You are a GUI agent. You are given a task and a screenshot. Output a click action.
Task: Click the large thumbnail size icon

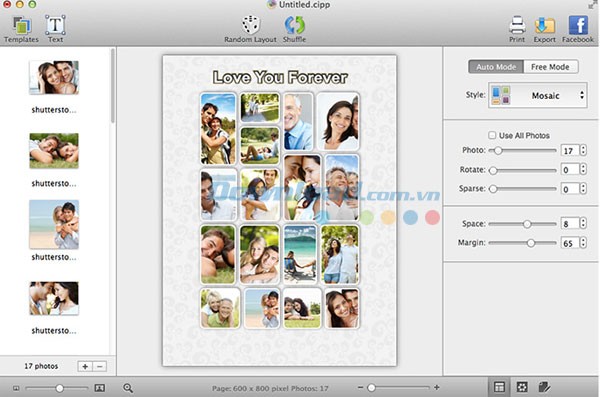(x=99, y=388)
